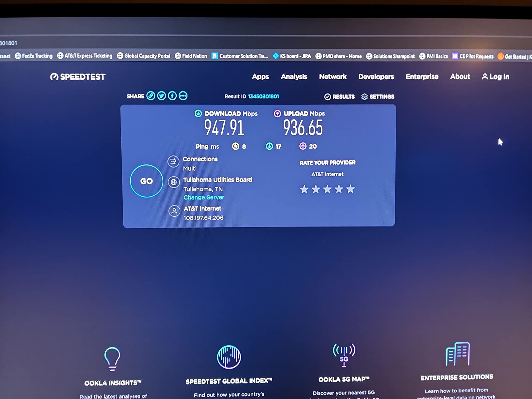This screenshot has width=532, height=399.
Task: Open Solutions Sharepoint bookmark
Action: (x=391, y=56)
